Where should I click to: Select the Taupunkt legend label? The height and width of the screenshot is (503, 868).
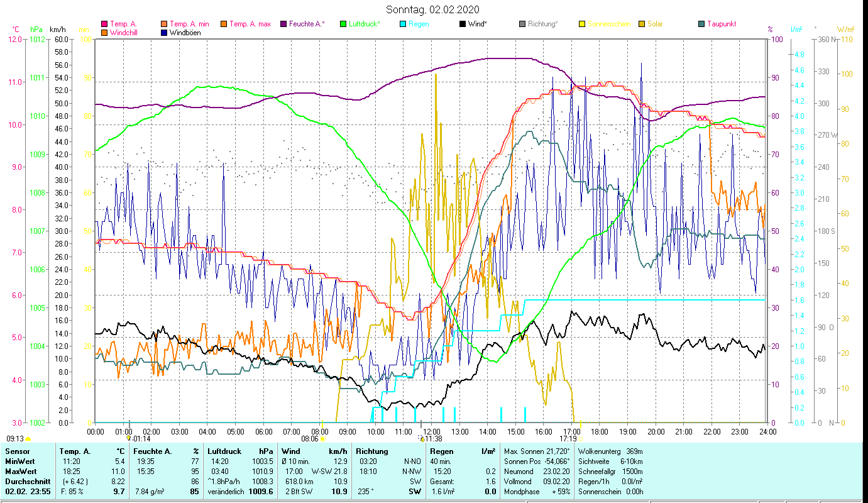coord(721,25)
